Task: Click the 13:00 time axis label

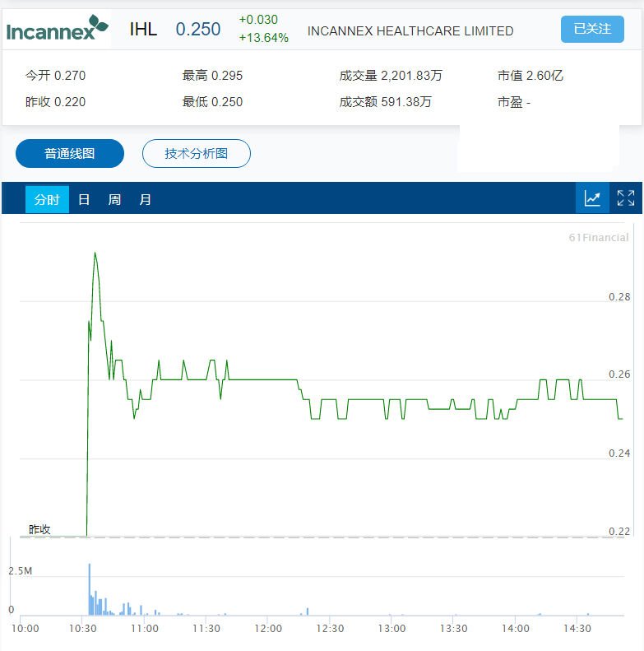Action: (x=391, y=629)
